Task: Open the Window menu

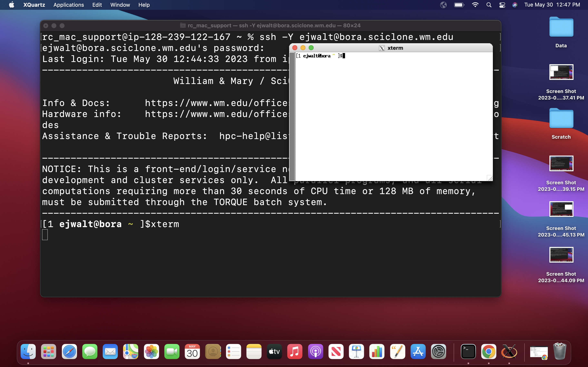Action: click(120, 5)
